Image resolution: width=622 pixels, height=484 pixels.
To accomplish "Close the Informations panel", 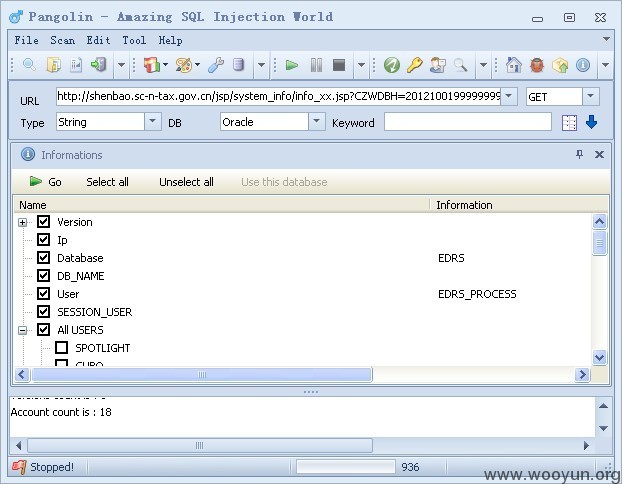I will point(599,154).
